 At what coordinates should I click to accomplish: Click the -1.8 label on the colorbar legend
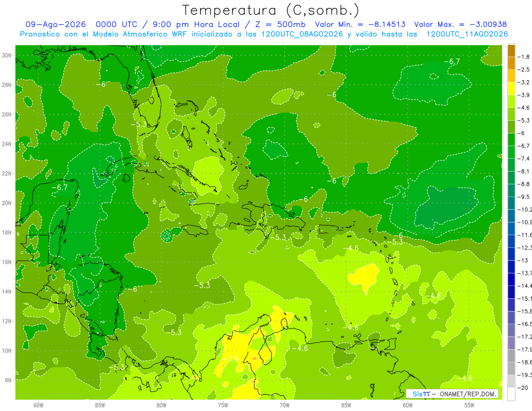tap(524, 57)
